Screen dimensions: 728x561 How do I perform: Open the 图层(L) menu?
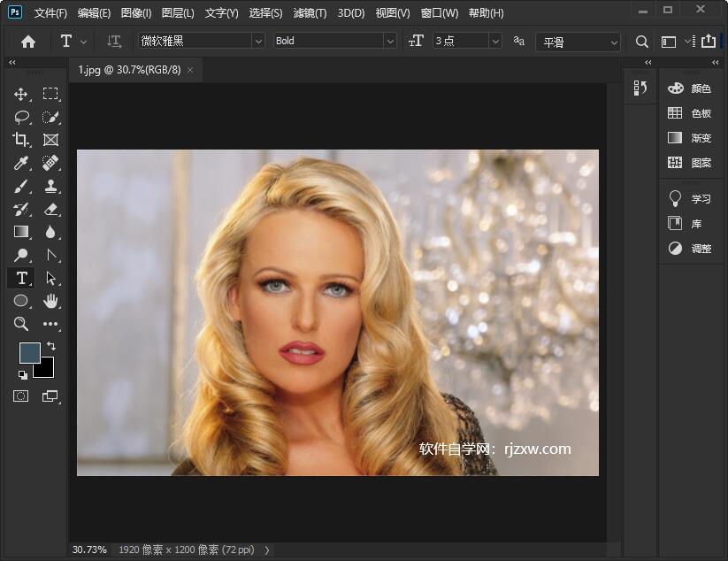[178, 13]
